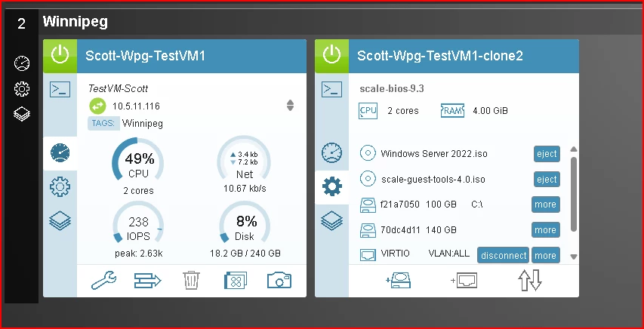
Task: Disconnect the VIRTIO network adapter
Action: (x=504, y=256)
